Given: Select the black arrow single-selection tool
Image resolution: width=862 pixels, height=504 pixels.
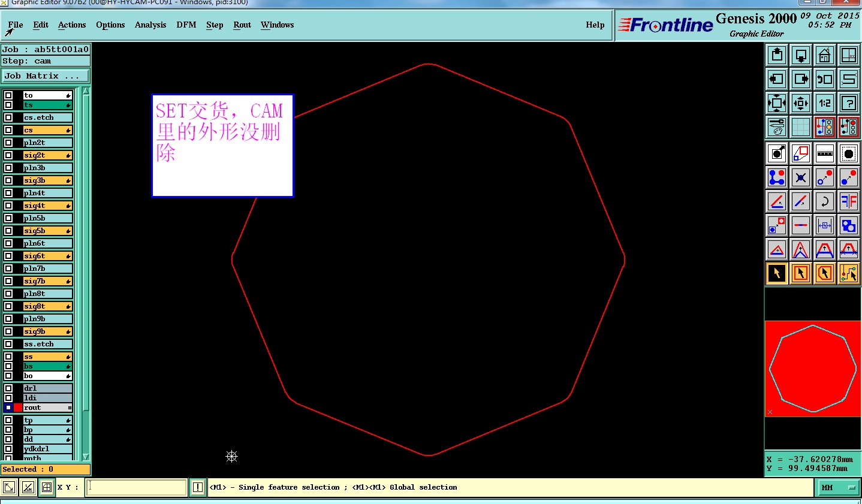Looking at the screenshot, I should pos(777,273).
